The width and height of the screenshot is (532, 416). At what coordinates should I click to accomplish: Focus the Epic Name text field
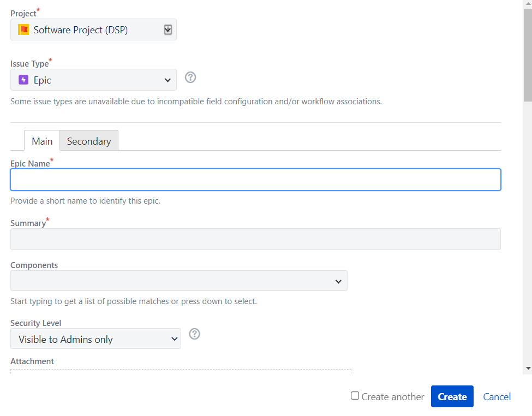coord(255,180)
